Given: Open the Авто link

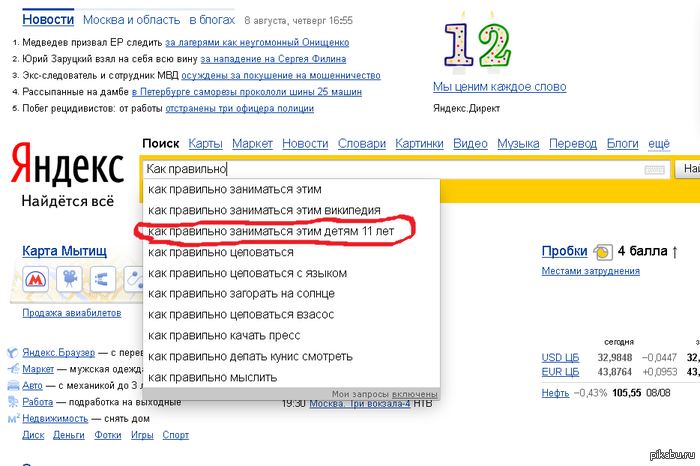Looking at the screenshot, I should click(32, 385).
